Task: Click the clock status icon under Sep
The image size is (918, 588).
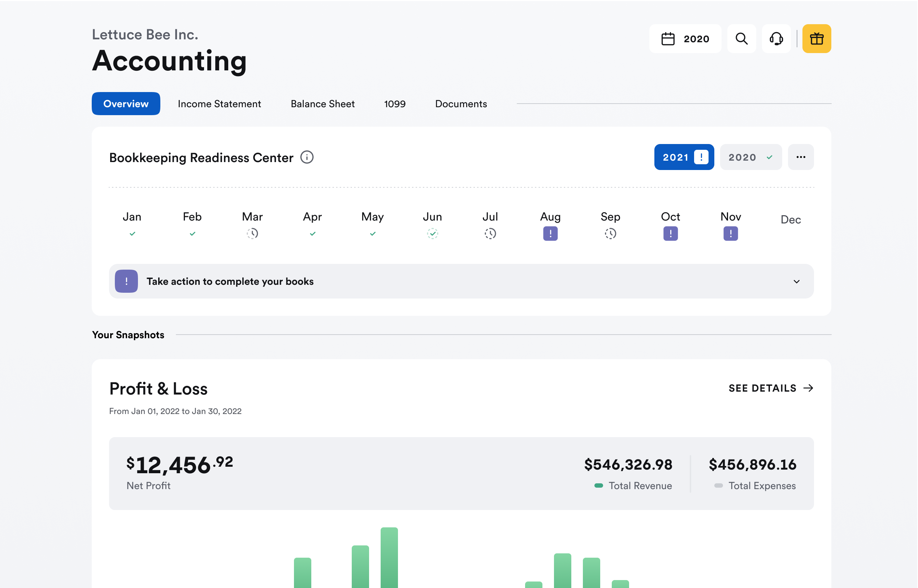Action: [610, 233]
